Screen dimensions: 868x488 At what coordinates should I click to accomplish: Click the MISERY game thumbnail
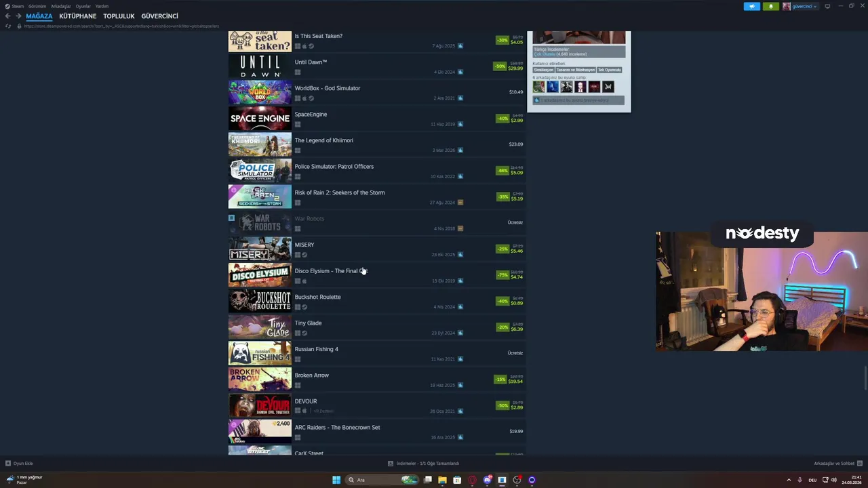(x=260, y=249)
